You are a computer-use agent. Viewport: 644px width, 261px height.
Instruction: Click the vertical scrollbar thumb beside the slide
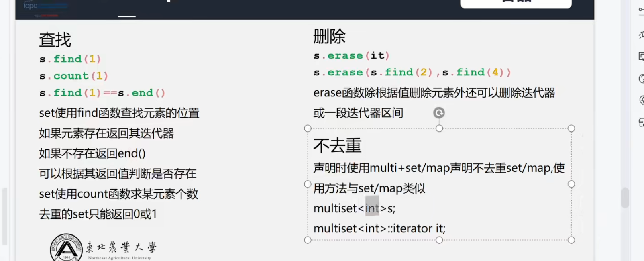[625, 198]
